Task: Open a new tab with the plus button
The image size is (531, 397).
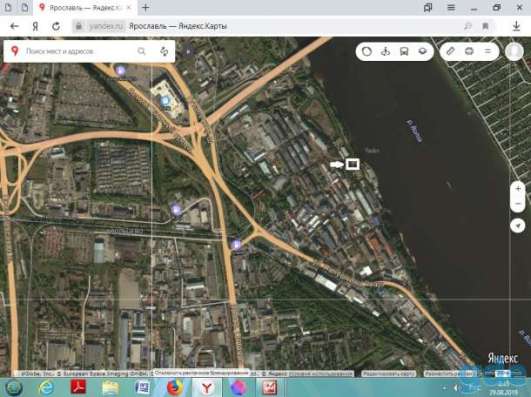Action: (146, 7)
